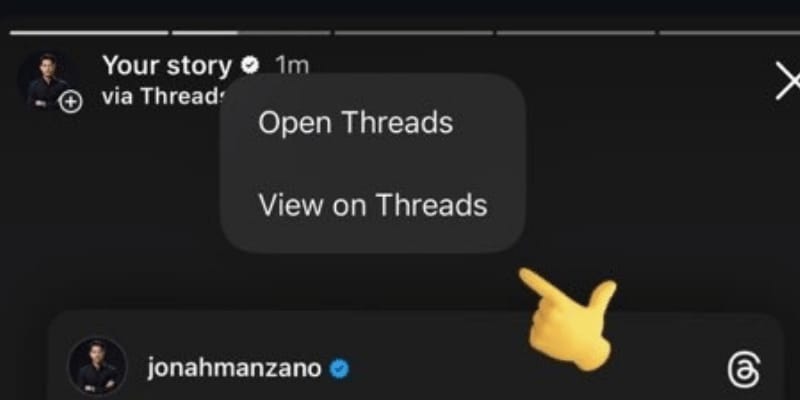
Task: Jump to the fifth story progress segment
Action: (730, 33)
